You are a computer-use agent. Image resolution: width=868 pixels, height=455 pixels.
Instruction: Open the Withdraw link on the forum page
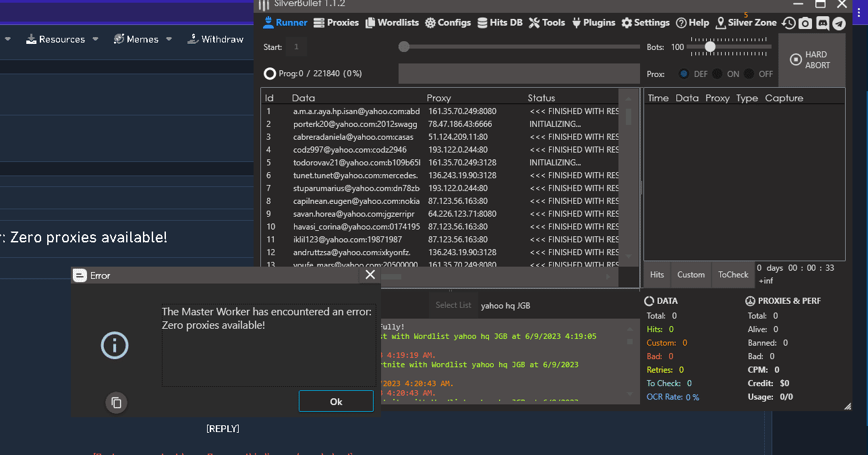pos(215,39)
